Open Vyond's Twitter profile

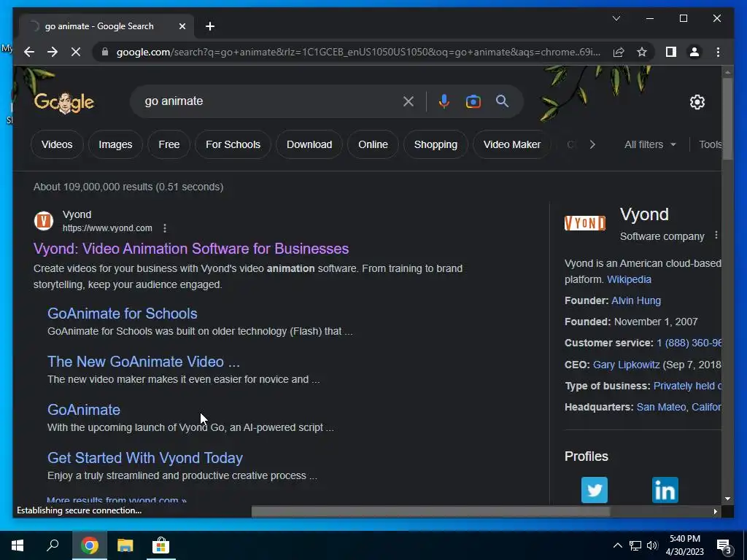595,489
